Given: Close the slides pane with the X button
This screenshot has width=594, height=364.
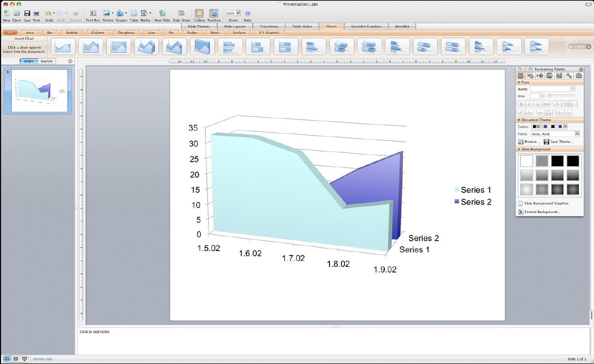Looking at the screenshot, I should click(70, 61).
